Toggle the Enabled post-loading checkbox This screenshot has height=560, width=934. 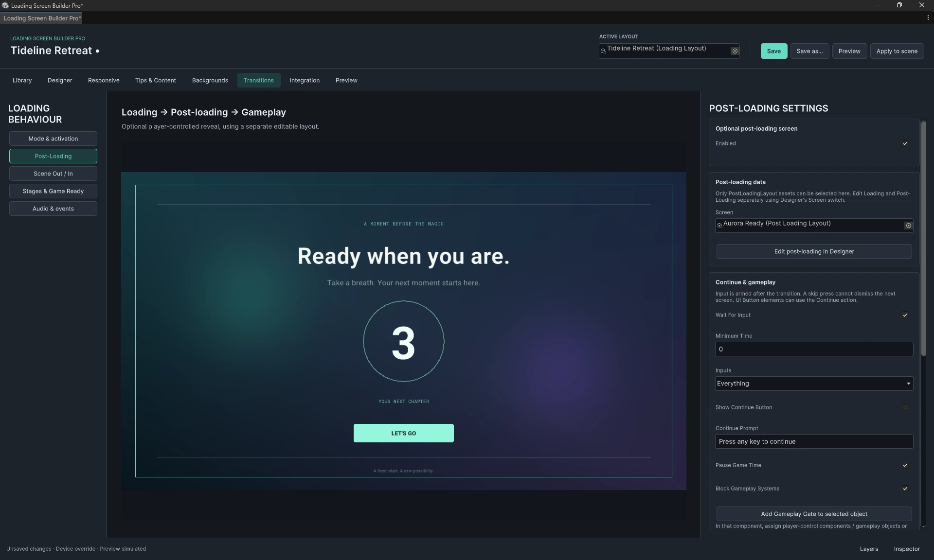pyautogui.click(x=905, y=143)
